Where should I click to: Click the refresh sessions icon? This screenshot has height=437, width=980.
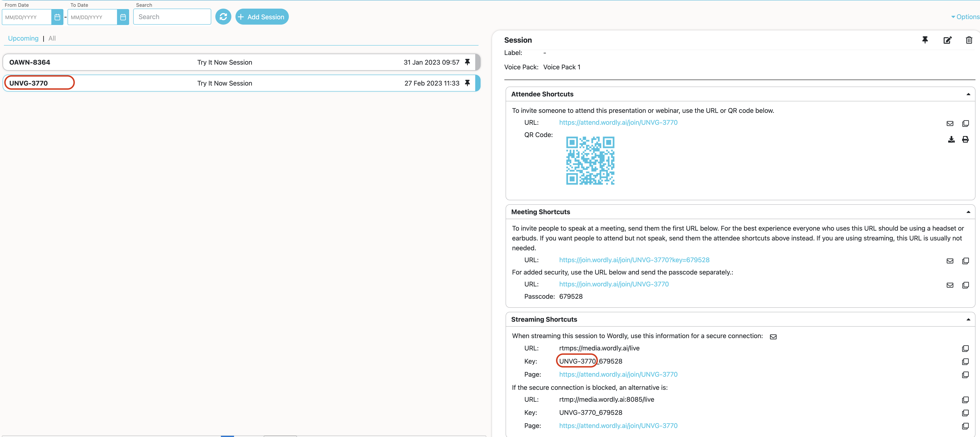point(223,17)
